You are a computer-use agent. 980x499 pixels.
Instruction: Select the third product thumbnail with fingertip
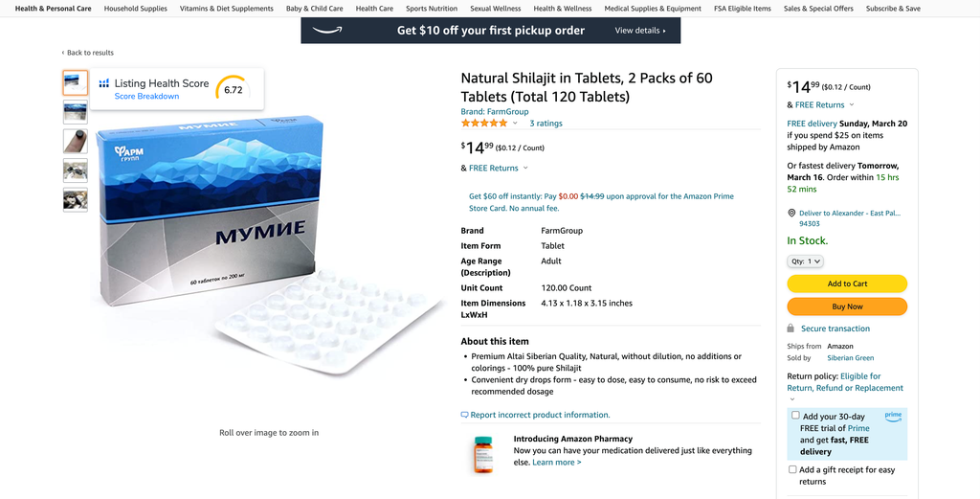(75, 141)
